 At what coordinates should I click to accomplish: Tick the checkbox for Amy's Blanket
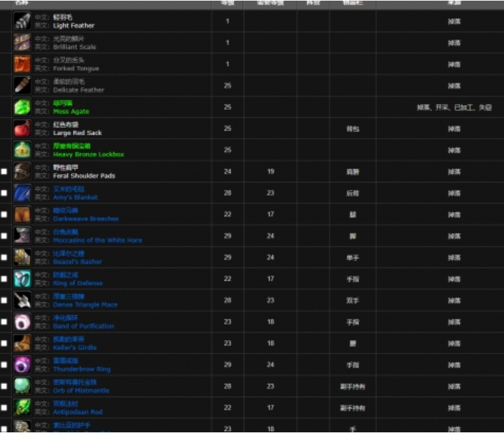point(5,193)
